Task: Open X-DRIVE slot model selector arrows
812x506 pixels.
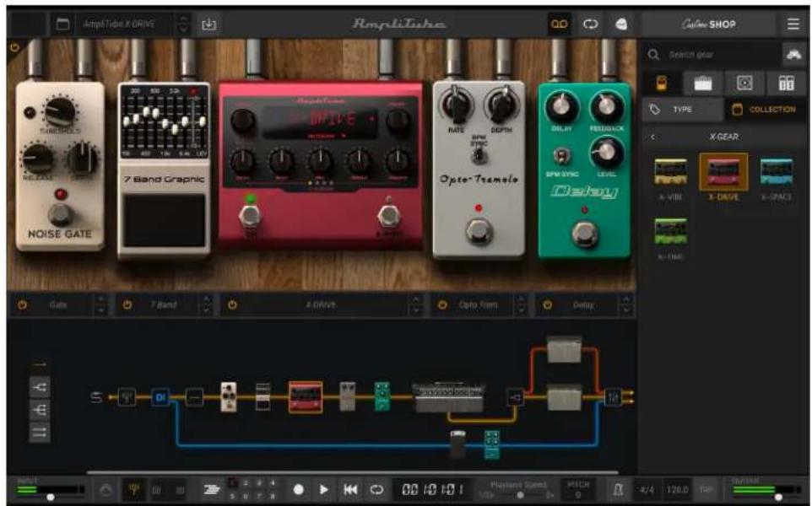Action: tap(415, 304)
